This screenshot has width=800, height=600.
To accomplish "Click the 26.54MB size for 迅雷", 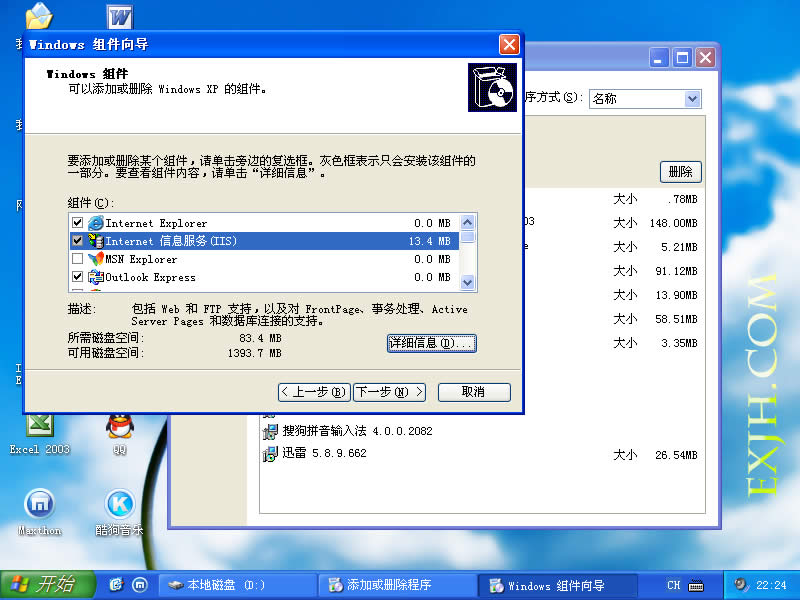I will tap(677, 455).
